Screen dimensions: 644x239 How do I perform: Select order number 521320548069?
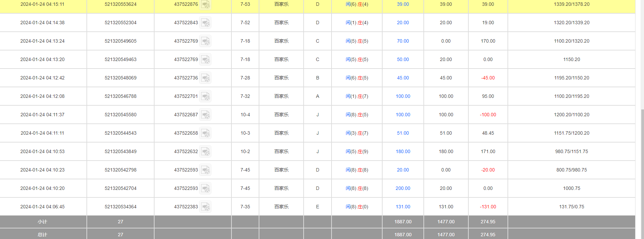(120, 78)
